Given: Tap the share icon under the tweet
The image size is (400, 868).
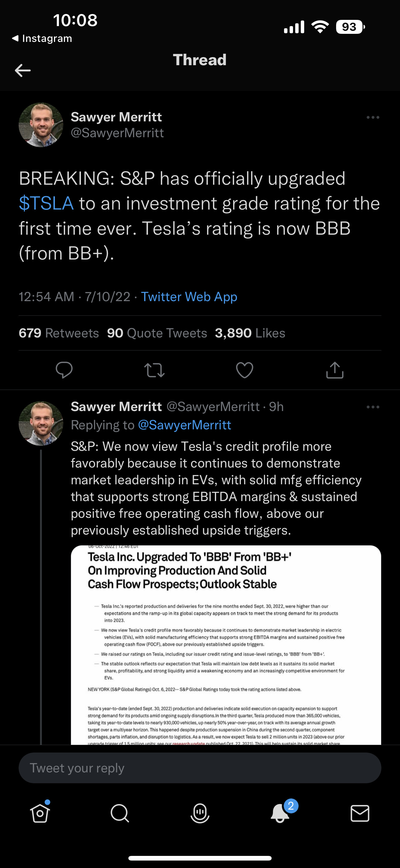Looking at the screenshot, I should 335,370.
